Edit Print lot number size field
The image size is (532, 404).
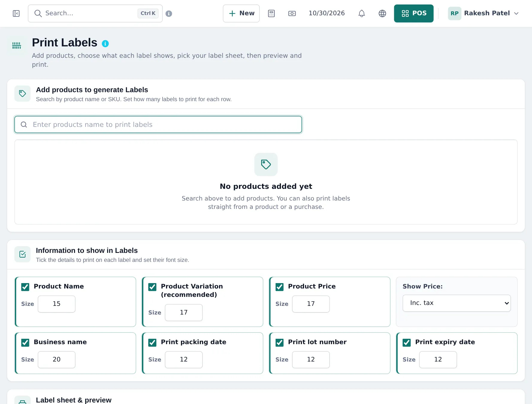pyautogui.click(x=311, y=360)
